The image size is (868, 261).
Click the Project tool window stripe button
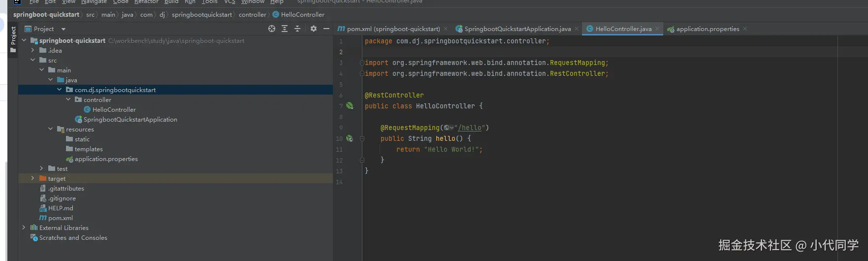point(13,39)
